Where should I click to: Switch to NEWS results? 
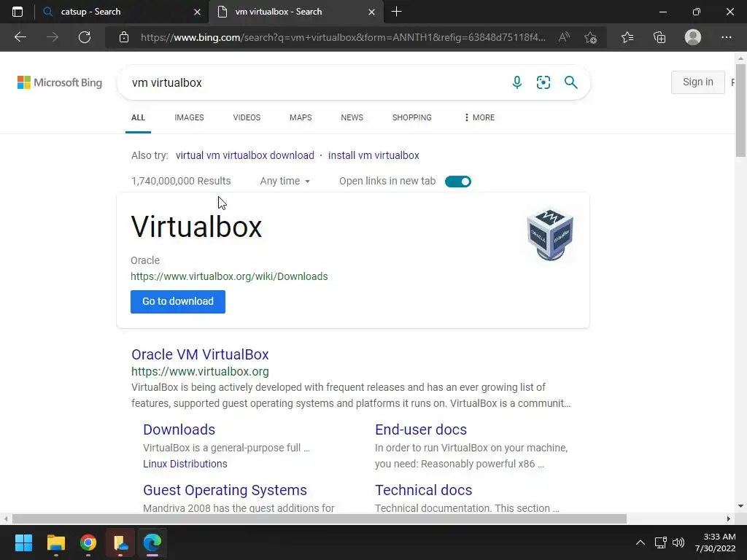[x=352, y=117]
